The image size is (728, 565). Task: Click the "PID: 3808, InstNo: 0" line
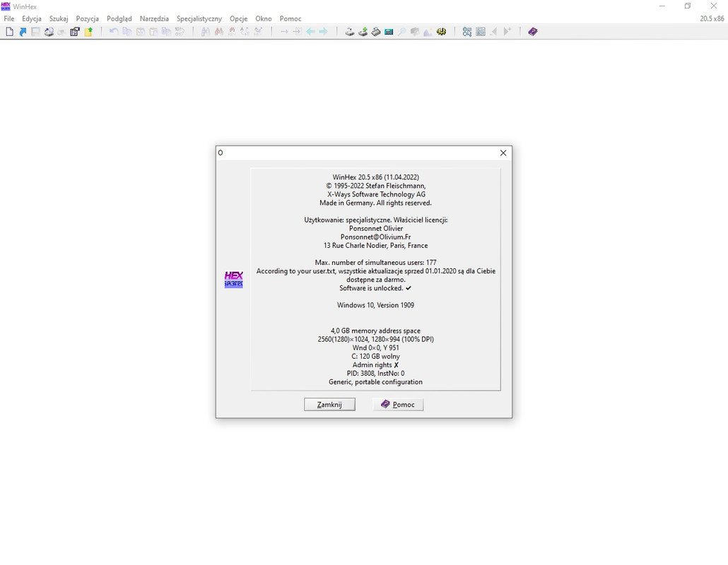point(375,374)
